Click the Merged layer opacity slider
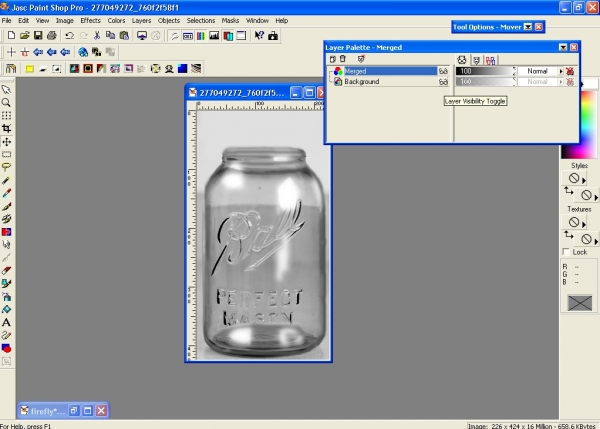This screenshot has width=600, height=429. click(x=486, y=71)
